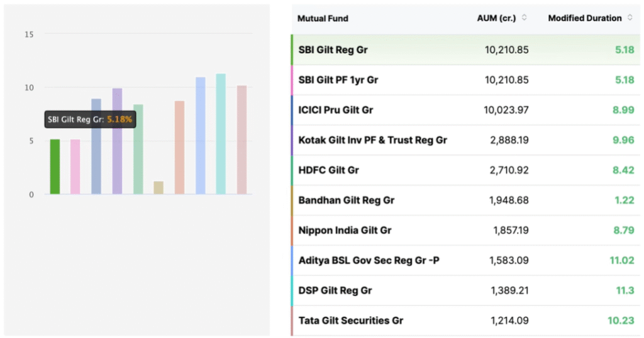
Task: Click modified duration value 8.79
Action: pyautogui.click(x=624, y=231)
